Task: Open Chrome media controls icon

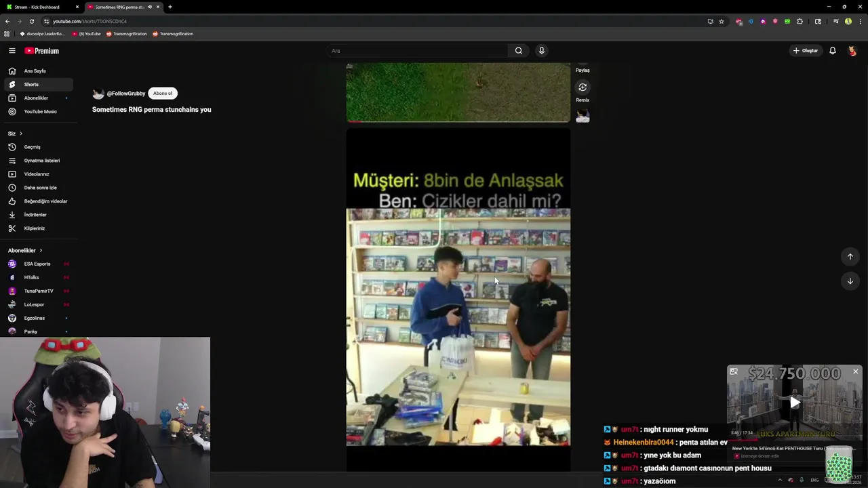Action: point(835,21)
